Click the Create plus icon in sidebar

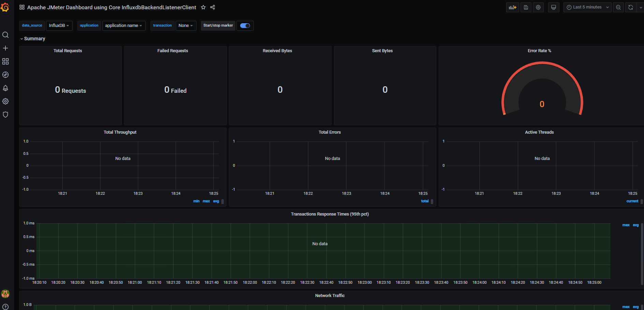tap(5, 48)
